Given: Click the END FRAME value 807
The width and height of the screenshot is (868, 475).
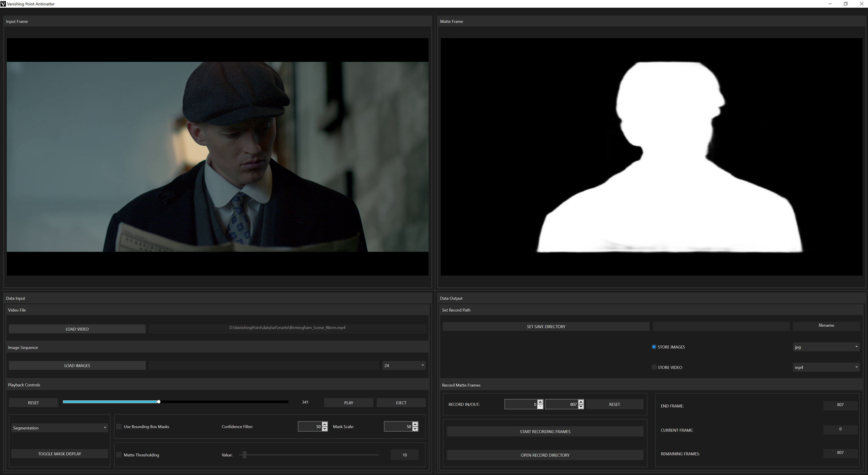Looking at the screenshot, I should click(x=840, y=405).
